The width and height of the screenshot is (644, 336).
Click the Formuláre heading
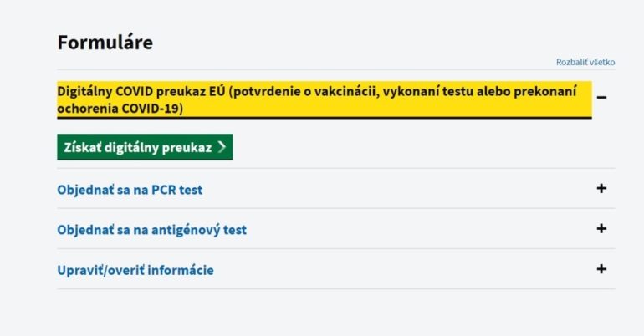point(105,43)
